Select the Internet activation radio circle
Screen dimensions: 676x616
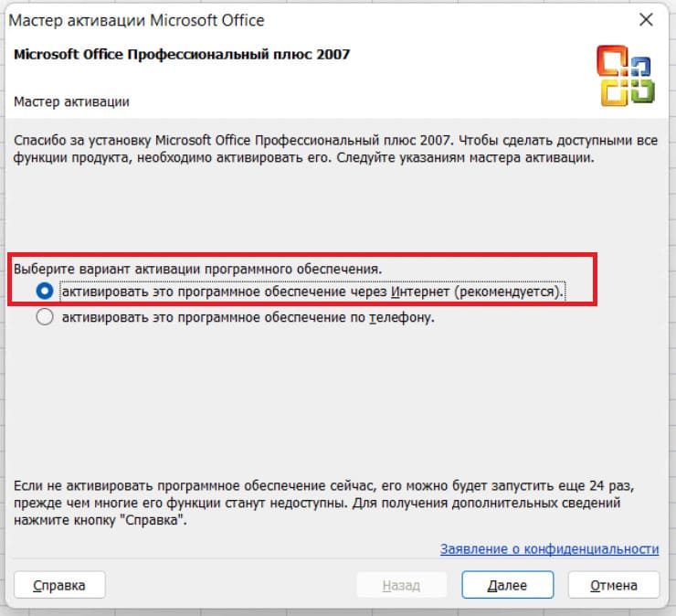[44, 292]
